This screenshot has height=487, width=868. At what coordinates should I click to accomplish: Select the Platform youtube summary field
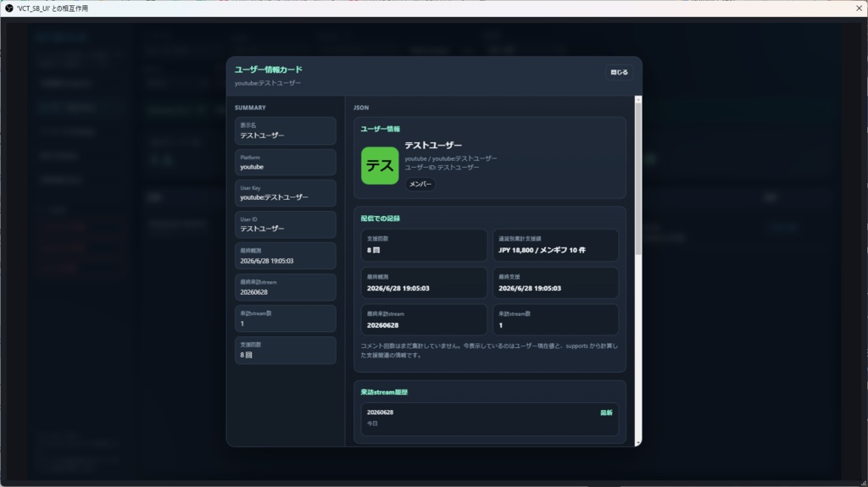[x=285, y=162]
